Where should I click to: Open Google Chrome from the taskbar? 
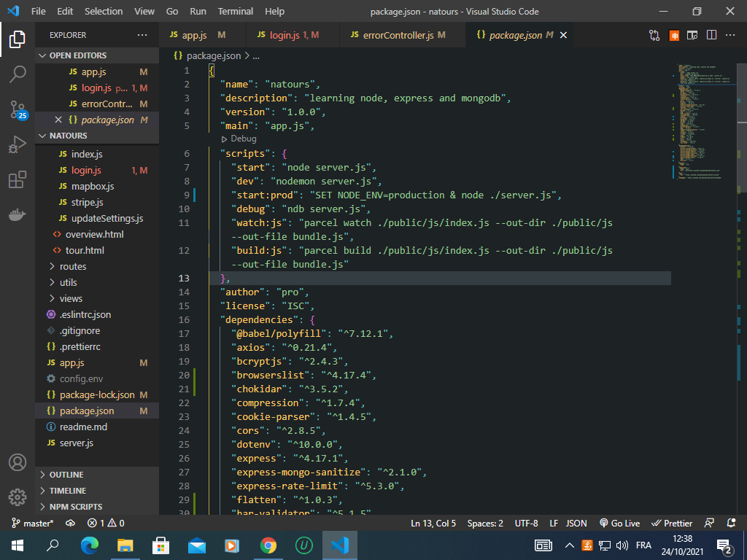pyautogui.click(x=268, y=545)
